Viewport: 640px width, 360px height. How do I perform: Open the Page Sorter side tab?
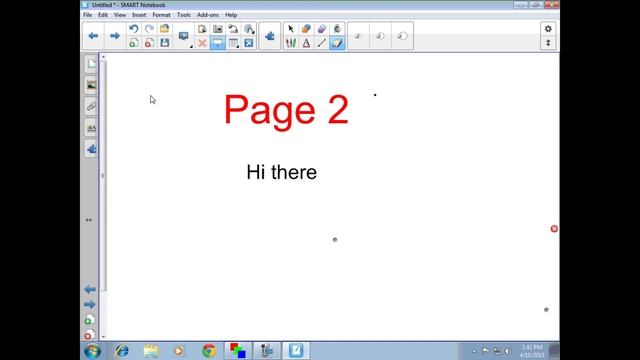point(91,64)
